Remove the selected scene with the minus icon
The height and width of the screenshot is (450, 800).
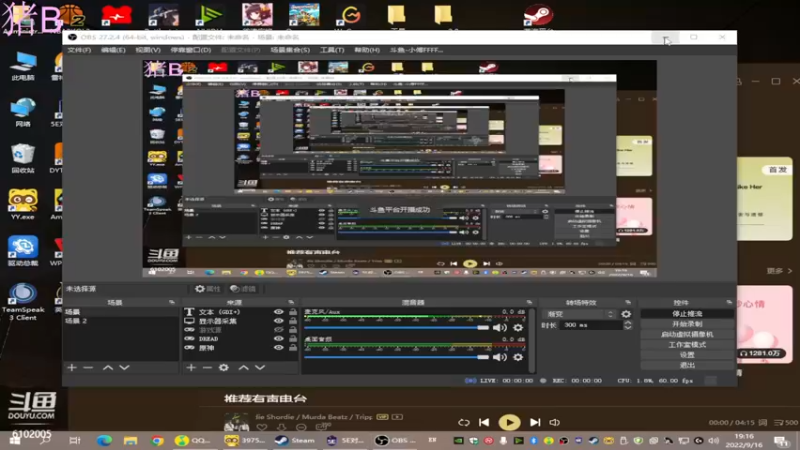click(x=88, y=367)
